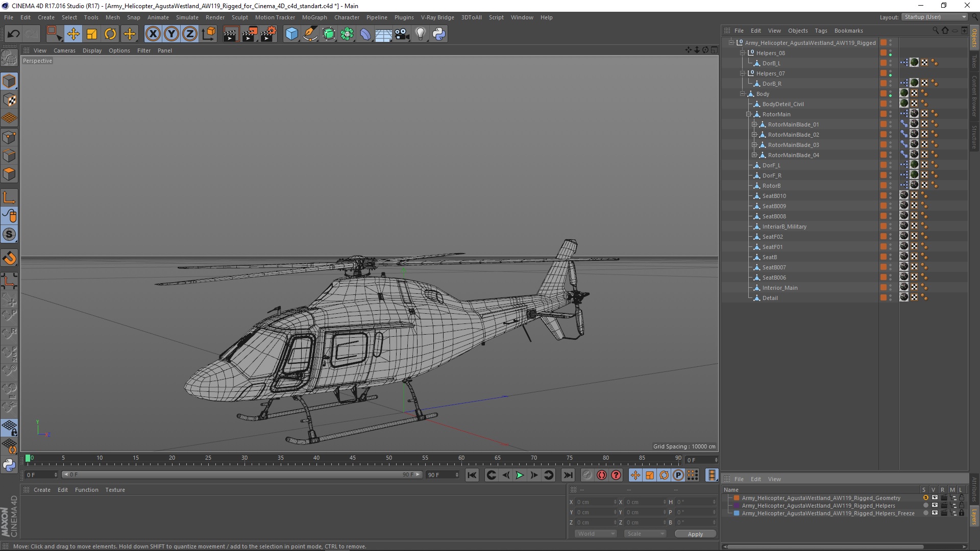Select the Scale tool icon
Screen dimensions: 980x551
point(92,34)
